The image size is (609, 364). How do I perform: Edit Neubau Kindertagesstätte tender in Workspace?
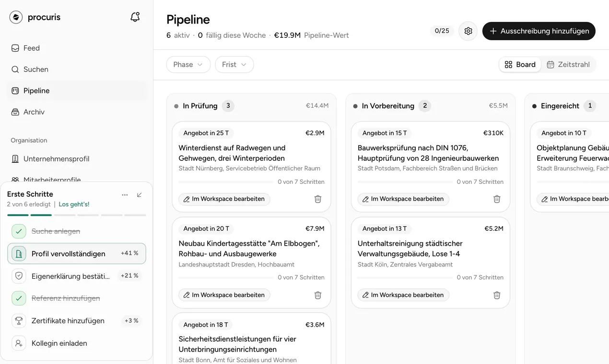(224, 295)
